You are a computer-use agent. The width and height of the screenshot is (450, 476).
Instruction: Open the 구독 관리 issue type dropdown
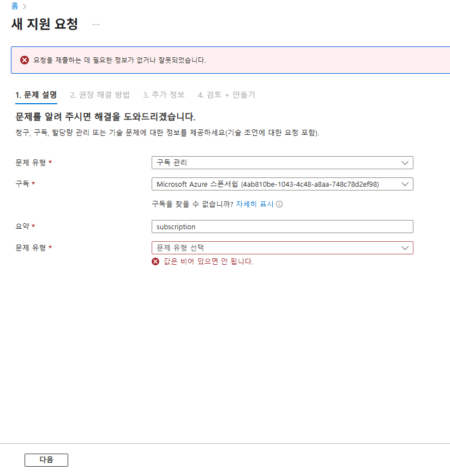pos(282,163)
